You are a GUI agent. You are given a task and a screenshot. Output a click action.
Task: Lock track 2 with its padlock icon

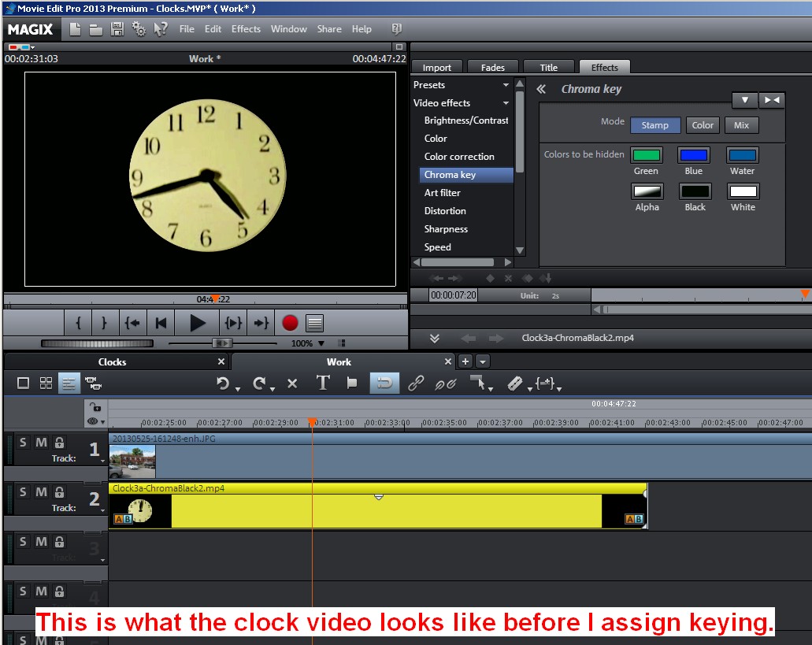tap(60, 491)
